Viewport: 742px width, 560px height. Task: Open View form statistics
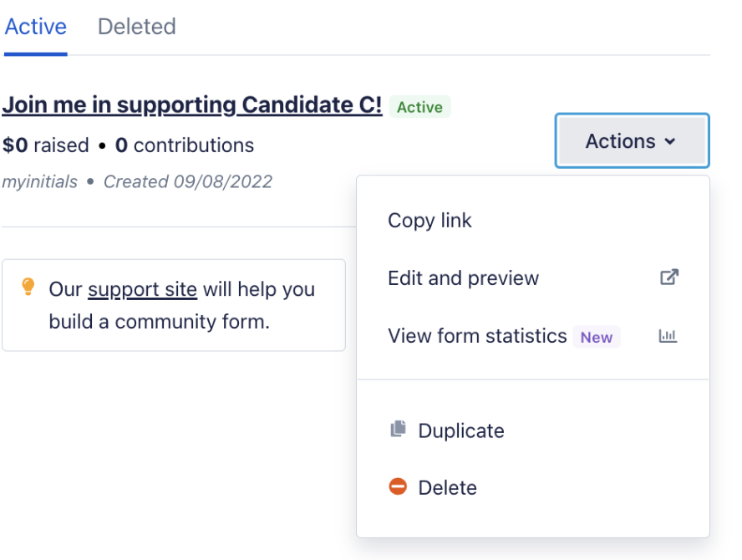(477, 336)
